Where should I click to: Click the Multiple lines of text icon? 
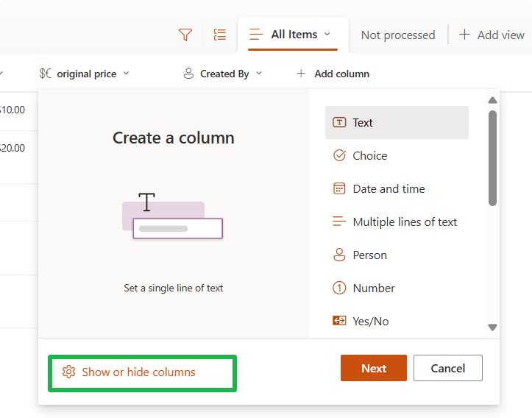tap(339, 222)
